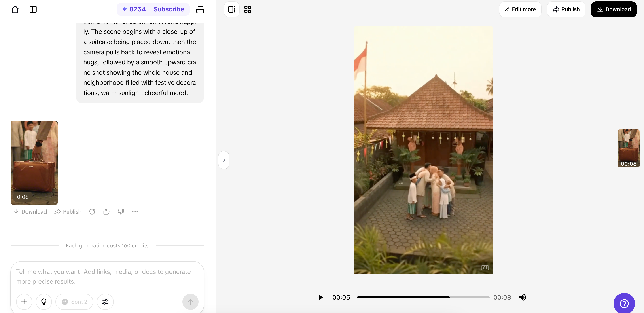Open the stacked history icon

[200, 9]
